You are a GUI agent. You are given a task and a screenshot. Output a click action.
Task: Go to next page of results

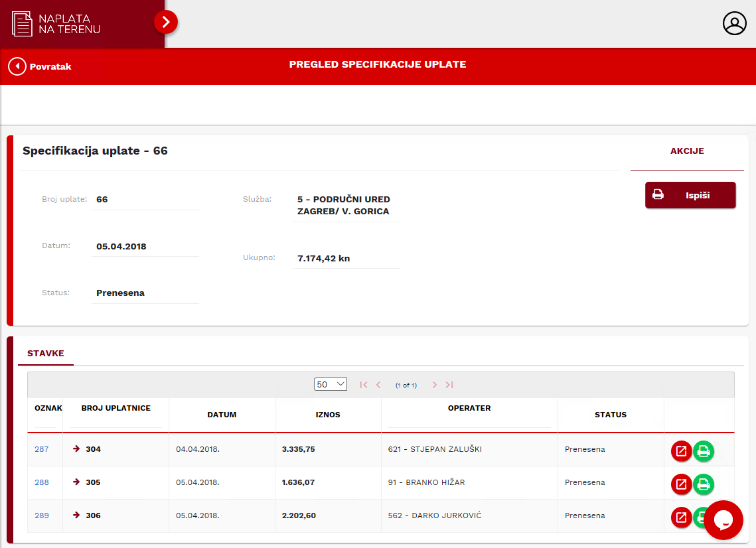pos(435,385)
